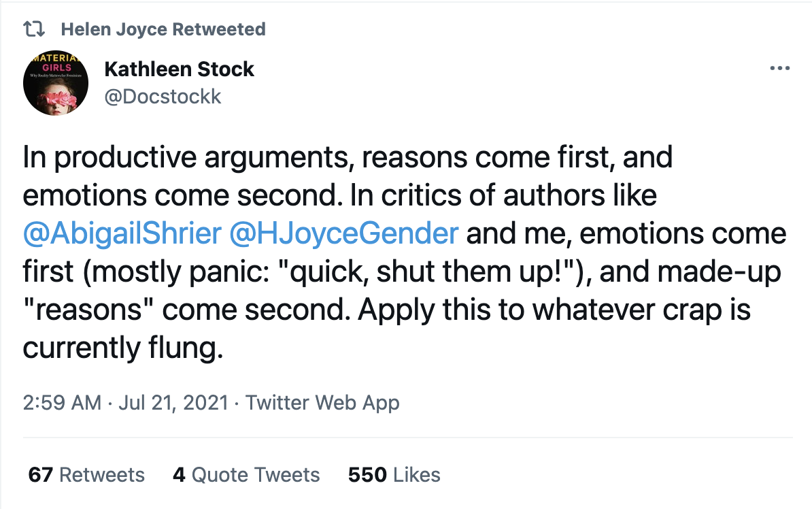
Task: Open the Helen Joyce Retweeted link
Action: pyautogui.click(x=163, y=30)
